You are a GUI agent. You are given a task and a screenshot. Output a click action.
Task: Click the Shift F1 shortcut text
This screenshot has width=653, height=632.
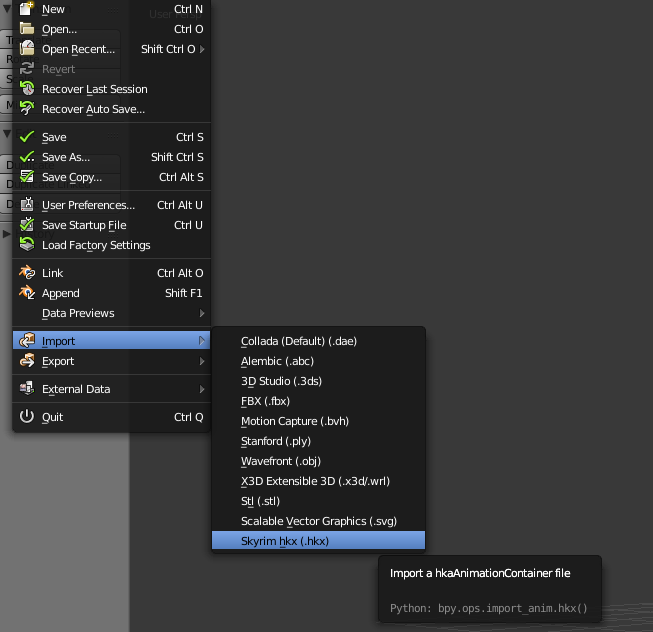(x=184, y=293)
